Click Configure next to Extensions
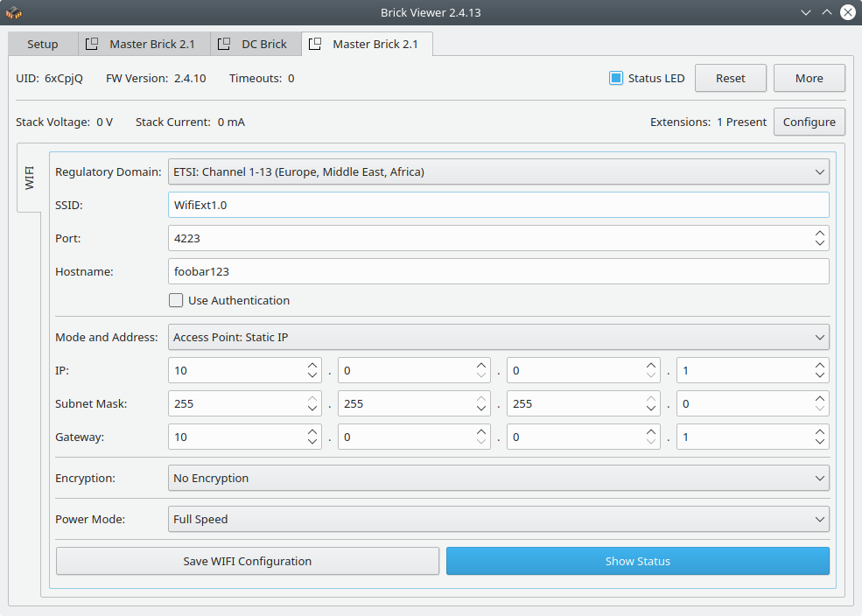Image resolution: width=862 pixels, height=616 pixels. click(x=809, y=122)
